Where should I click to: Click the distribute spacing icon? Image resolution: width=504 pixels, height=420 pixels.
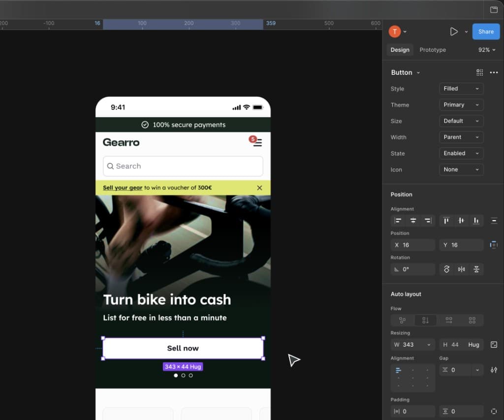(x=494, y=221)
